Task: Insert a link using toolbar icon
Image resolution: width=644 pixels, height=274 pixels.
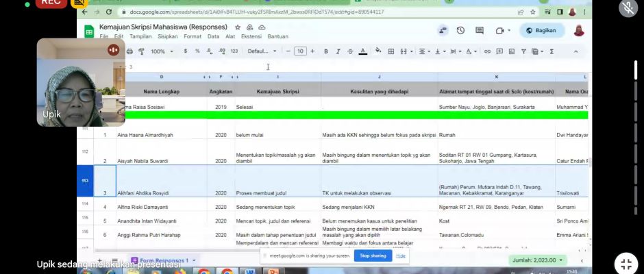Action: pyautogui.click(x=487, y=51)
